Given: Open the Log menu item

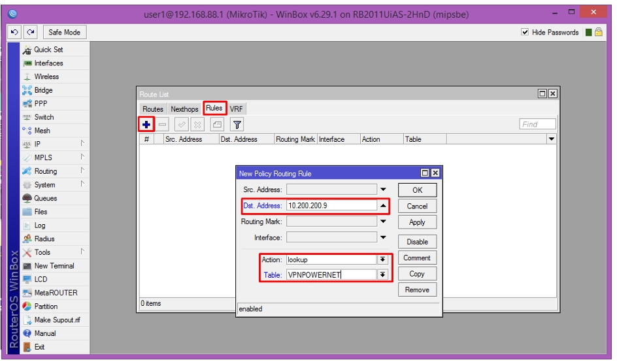Looking at the screenshot, I should pos(40,225).
